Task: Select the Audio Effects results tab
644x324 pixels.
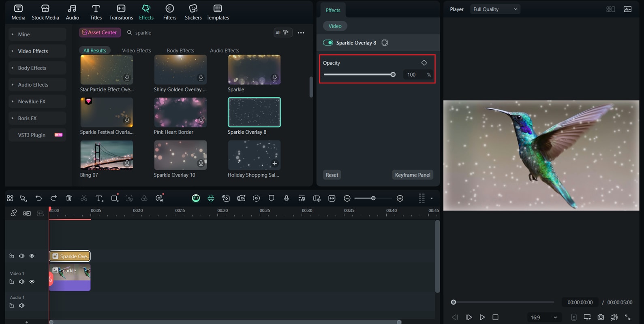Action: coord(225,51)
